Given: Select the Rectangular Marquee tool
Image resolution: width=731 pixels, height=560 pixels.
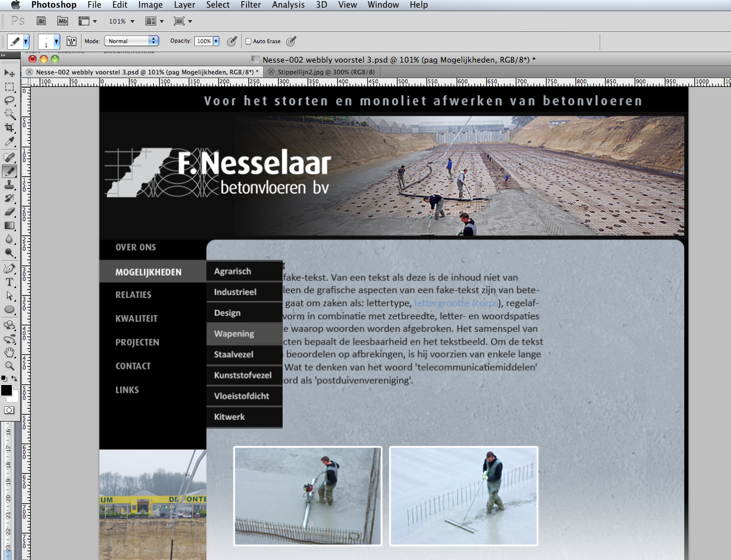Looking at the screenshot, I should coord(9,87).
